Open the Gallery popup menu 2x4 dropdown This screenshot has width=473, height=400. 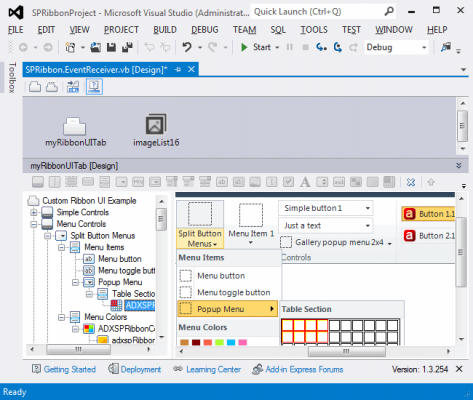[390, 244]
